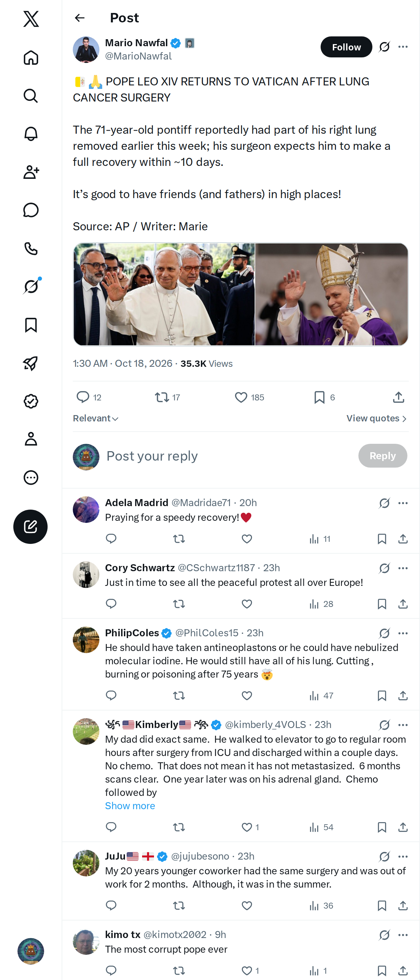420x980 pixels.
Task: Expand the Relevant sort dropdown
Action: (96, 419)
